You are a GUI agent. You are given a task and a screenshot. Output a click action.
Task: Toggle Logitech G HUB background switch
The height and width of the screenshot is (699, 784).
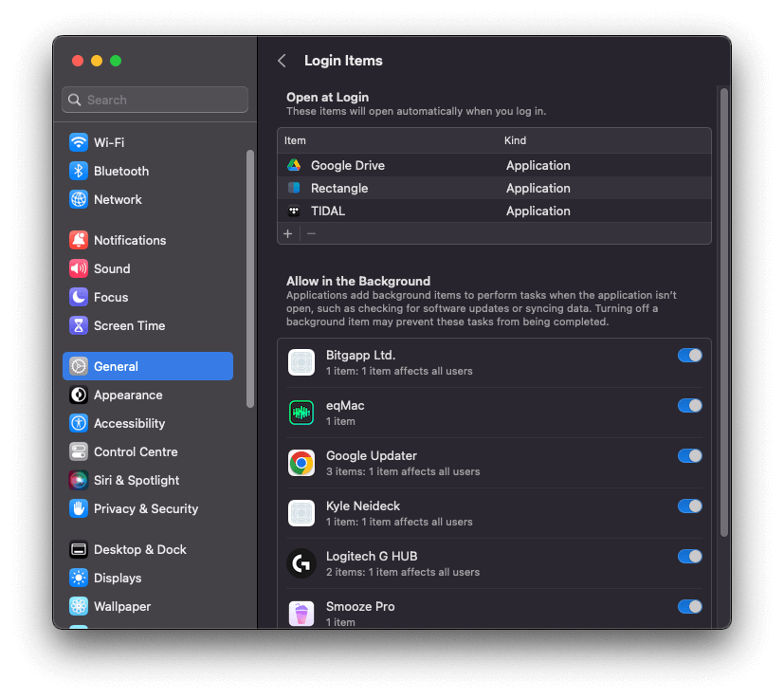689,556
